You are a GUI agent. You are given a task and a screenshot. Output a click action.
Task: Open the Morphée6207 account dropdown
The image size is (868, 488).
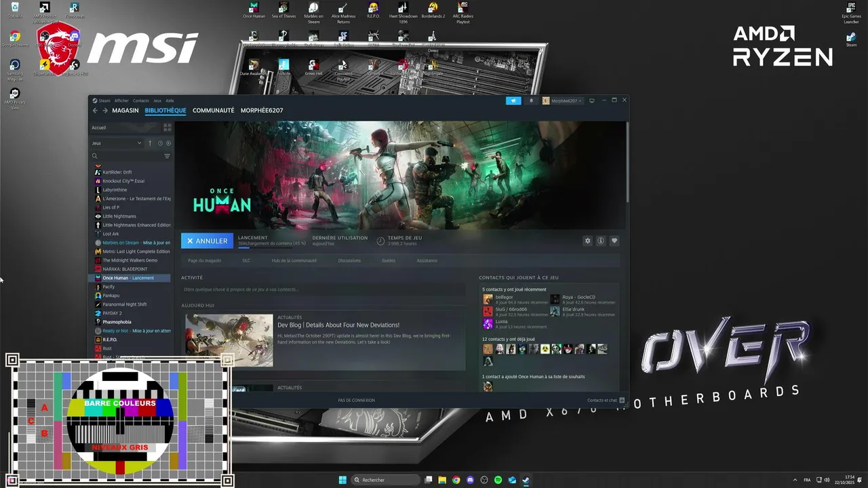pos(562,100)
